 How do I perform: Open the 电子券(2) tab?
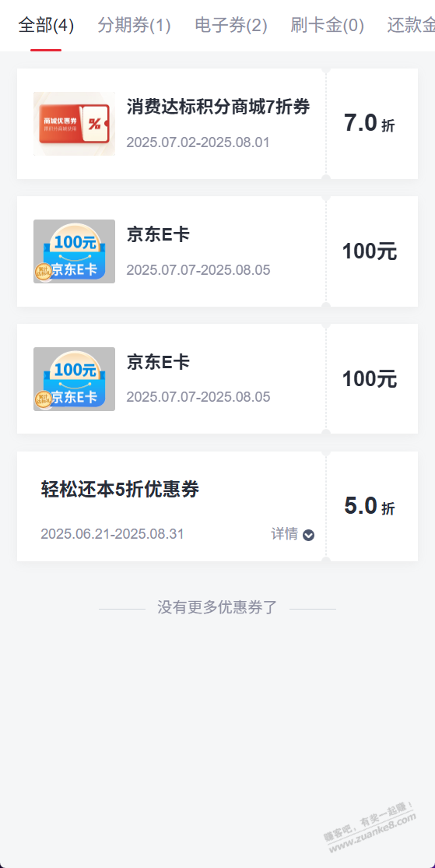231,26
